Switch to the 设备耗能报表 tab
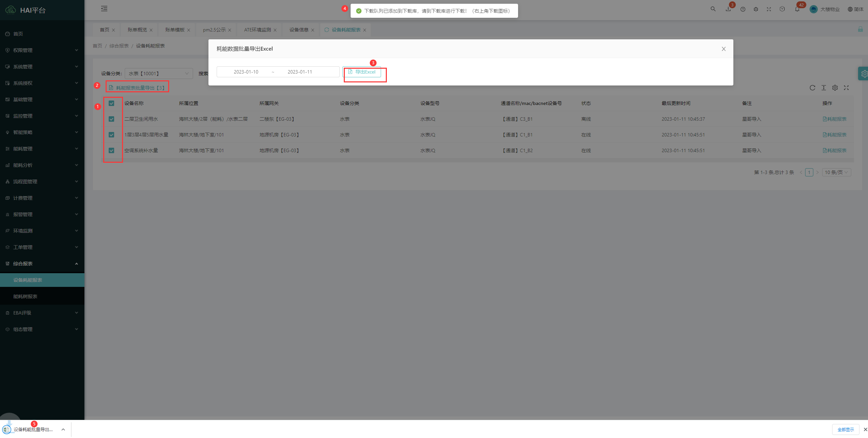The width and height of the screenshot is (868, 438). (x=346, y=30)
